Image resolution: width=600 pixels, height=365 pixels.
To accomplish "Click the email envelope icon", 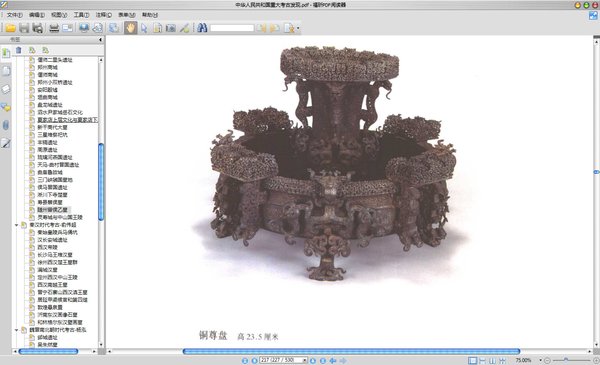I will (x=67, y=28).
